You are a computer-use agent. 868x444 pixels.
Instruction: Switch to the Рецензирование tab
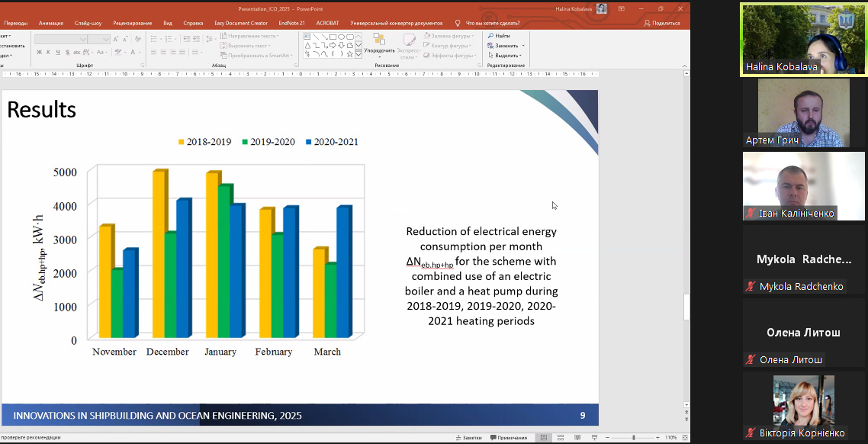[x=133, y=23]
